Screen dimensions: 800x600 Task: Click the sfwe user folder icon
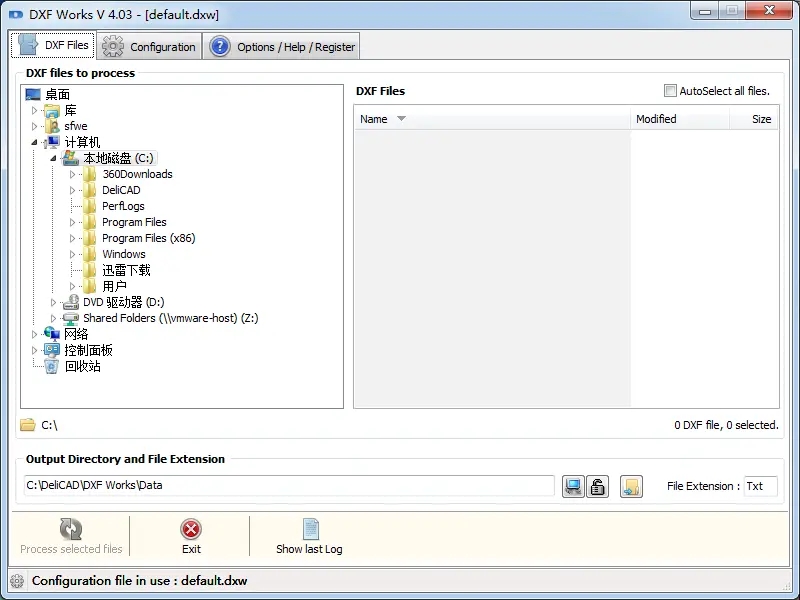pyautogui.click(x=52, y=126)
